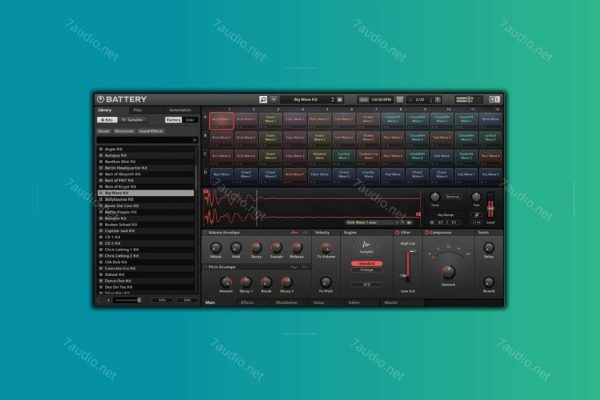Click the L-R channel swap button
Screen dimensions: 600x400
click(476, 222)
